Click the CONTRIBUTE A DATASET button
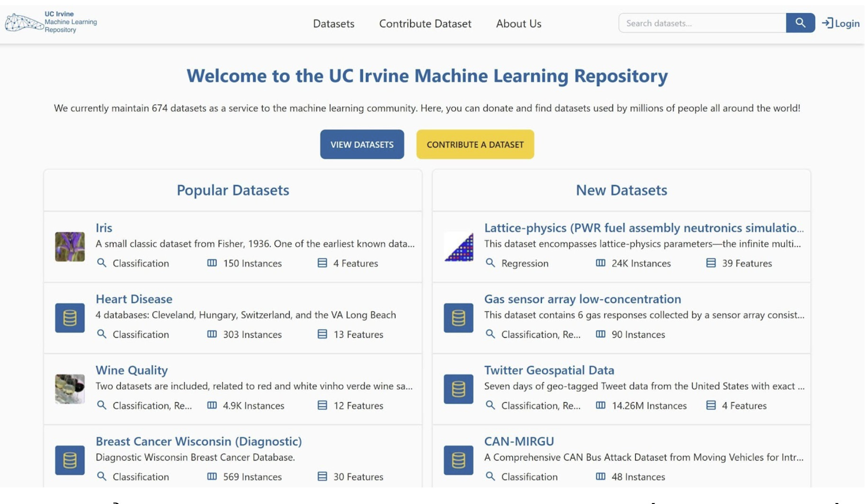 [475, 144]
